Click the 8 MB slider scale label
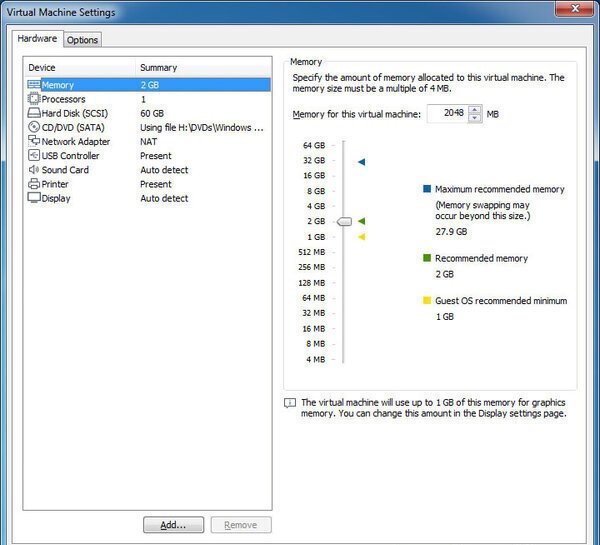 (315, 344)
